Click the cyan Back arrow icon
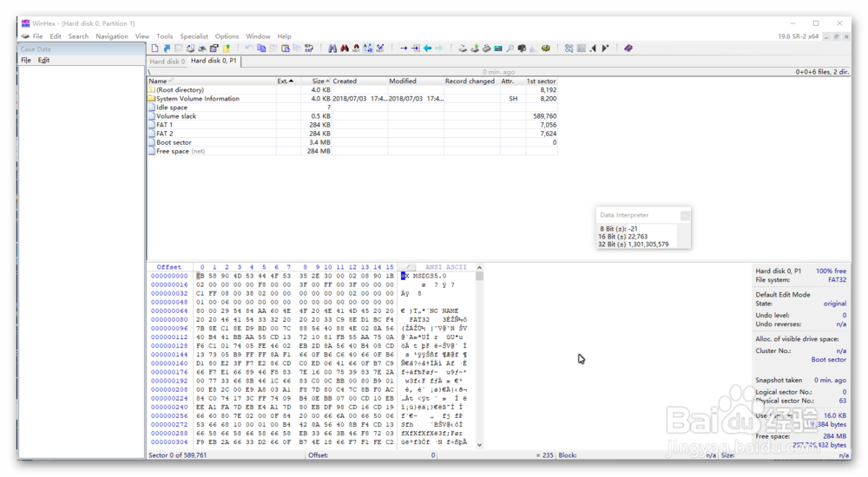This screenshot has width=868, height=477. click(427, 49)
